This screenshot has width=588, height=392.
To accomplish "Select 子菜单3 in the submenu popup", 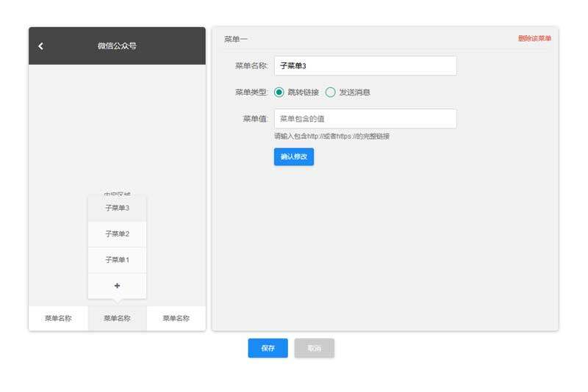I will [117, 208].
